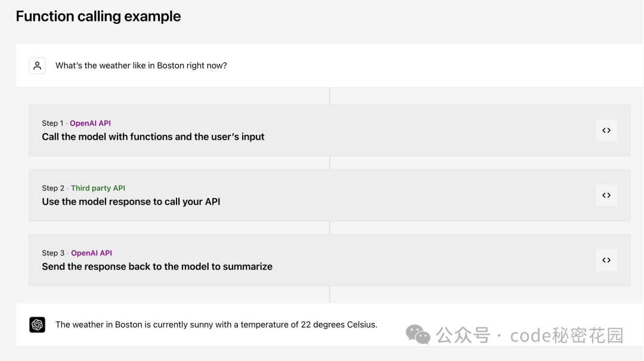The image size is (644, 361).
Task: Click the OpenAI logo next to the answer
Action: click(x=37, y=325)
